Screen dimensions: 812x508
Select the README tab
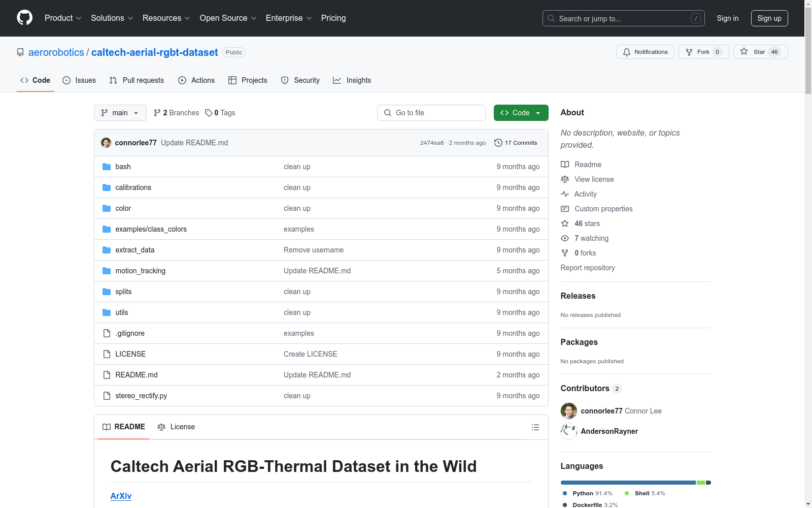(x=124, y=427)
